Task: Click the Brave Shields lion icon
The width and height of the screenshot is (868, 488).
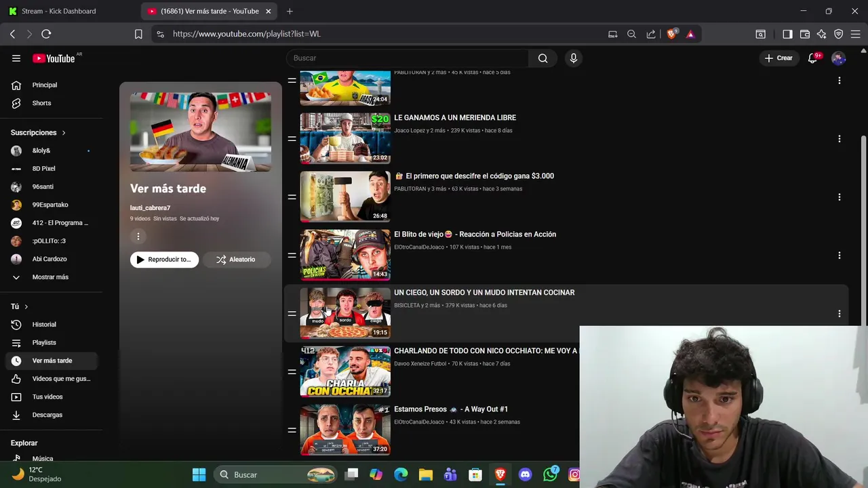Action: [671, 34]
